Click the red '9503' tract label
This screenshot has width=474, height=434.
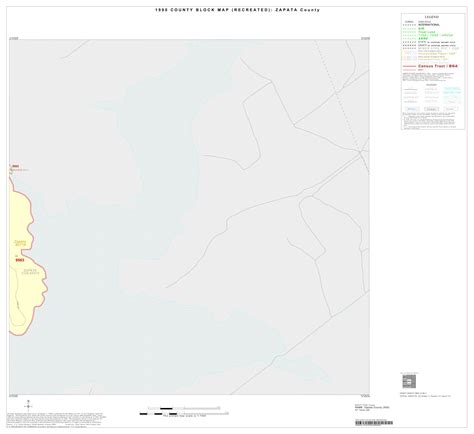(20, 260)
